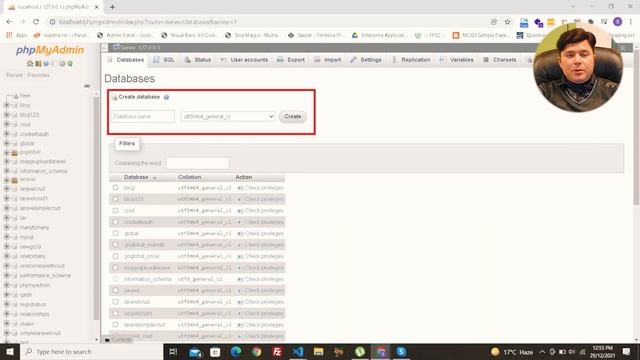Open the notifications center icon
Screen dimensions: 640x360
(627, 352)
